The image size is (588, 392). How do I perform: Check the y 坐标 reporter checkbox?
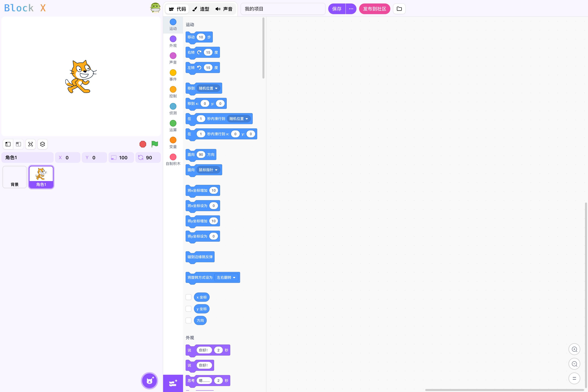[x=189, y=309]
